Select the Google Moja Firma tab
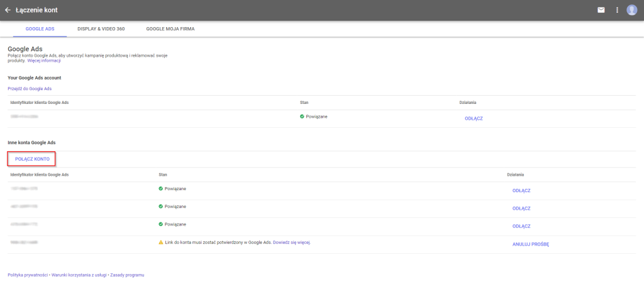This screenshot has width=644, height=308. point(170,29)
